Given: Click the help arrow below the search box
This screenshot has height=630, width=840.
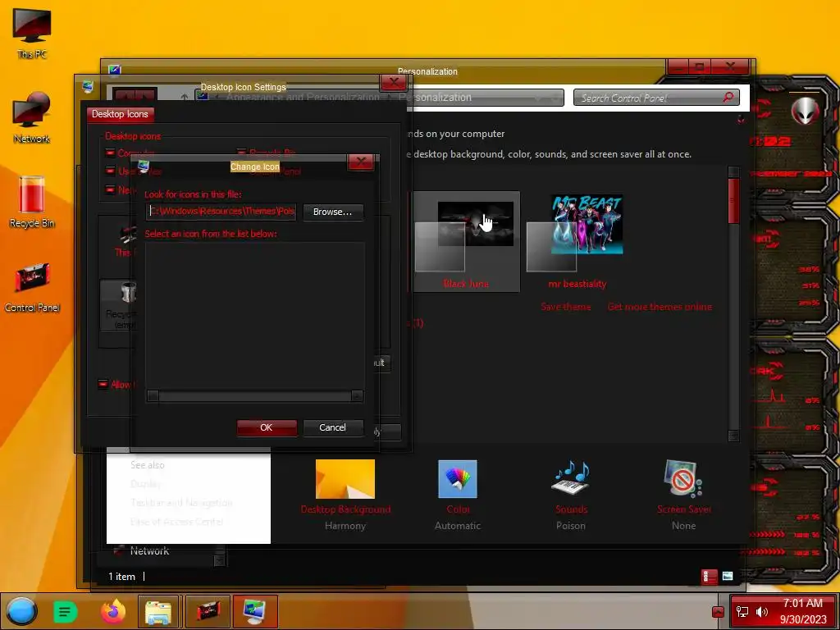Looking at the screenshot, I should [741, 120].
